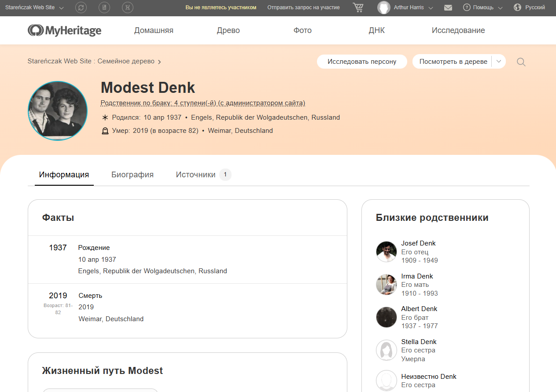Click the Смерть fact heading

pos(90,296)
